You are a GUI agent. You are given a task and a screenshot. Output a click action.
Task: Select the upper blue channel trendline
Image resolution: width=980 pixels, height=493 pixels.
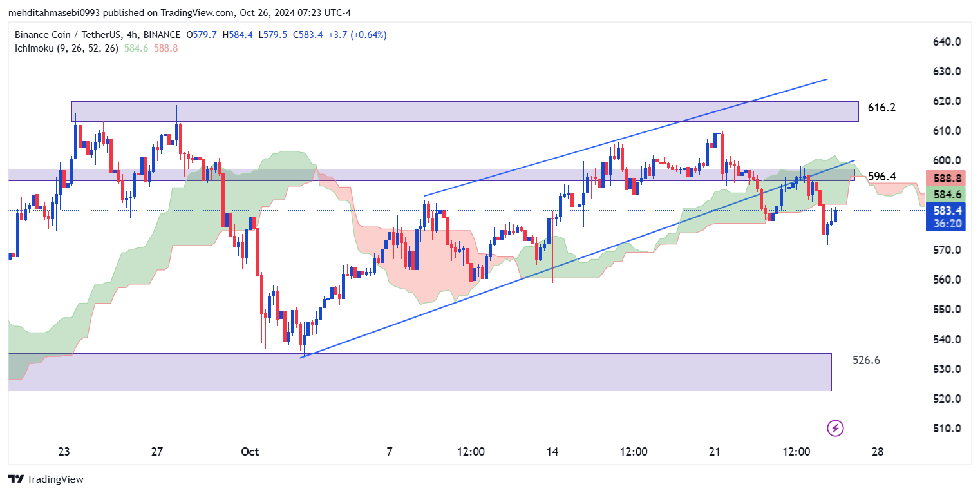tap(625, 137)
